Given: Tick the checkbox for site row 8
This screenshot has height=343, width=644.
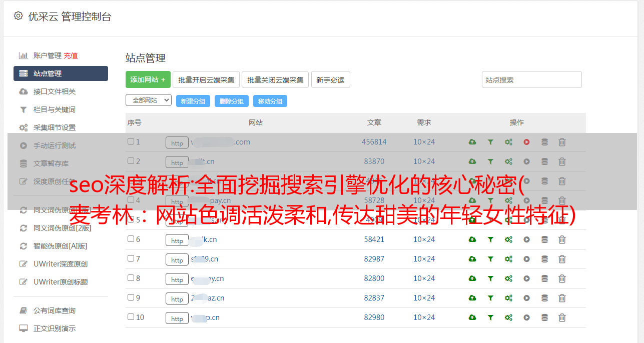Looking at the screenshot, I should [131, 278].
